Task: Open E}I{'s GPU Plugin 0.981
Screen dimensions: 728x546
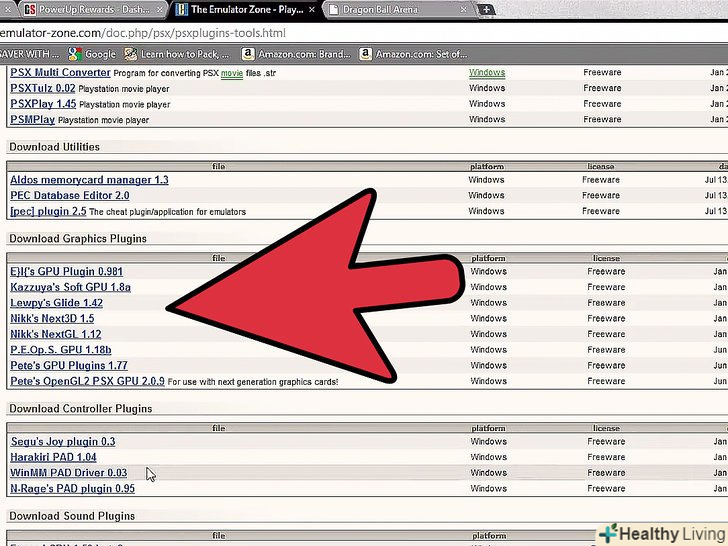Action: coord(66,271)
